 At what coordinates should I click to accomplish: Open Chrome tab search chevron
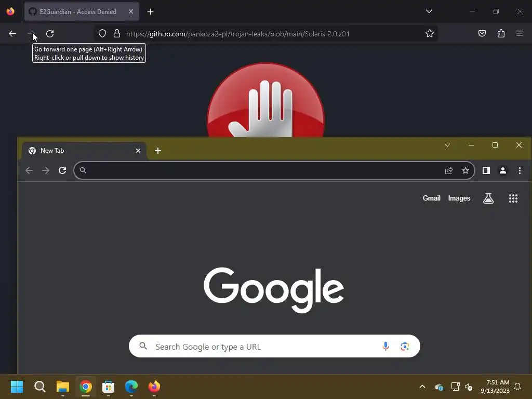click(447, 145)
